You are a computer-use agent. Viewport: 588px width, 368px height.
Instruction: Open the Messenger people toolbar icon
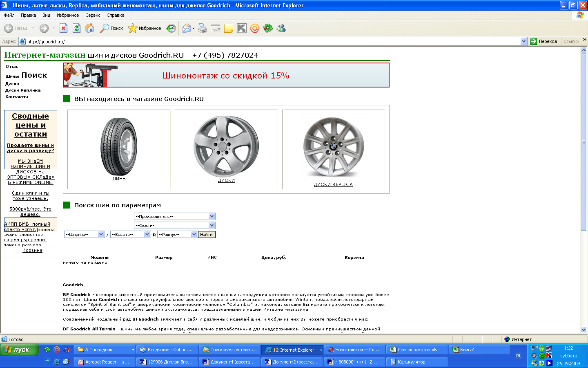[x=281, y=28]
